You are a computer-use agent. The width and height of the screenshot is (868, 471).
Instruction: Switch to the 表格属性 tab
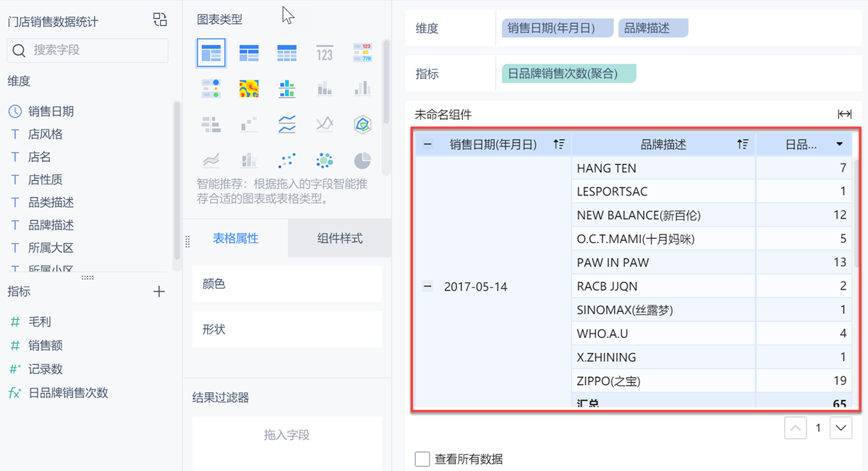tap(236, 238)
